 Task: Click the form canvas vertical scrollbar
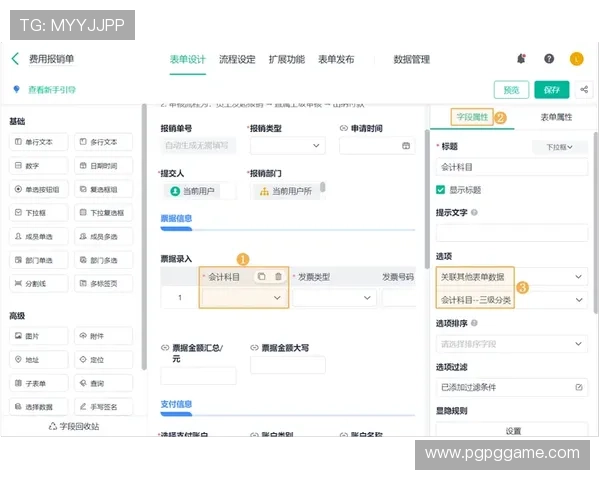(427, 199)
